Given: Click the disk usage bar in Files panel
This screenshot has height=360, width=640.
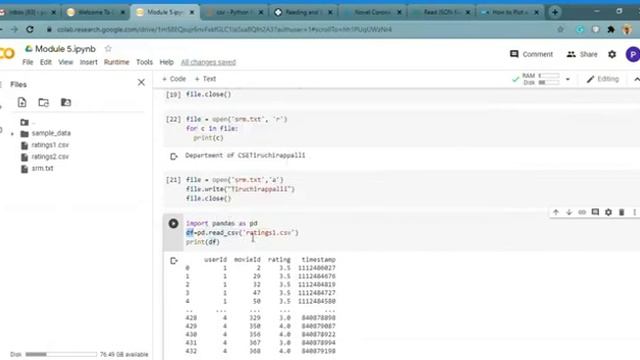Looking at the screenshot, I should coord(61,354).
